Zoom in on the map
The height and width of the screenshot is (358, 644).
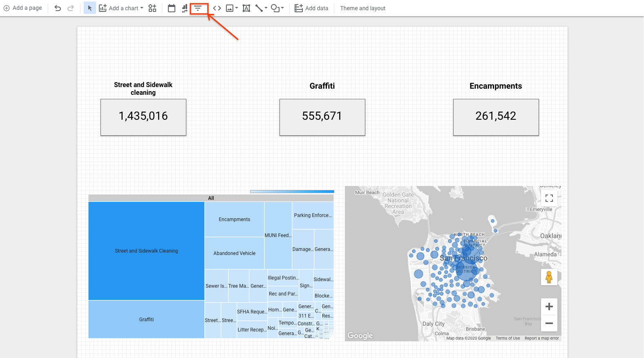point(549,307)
